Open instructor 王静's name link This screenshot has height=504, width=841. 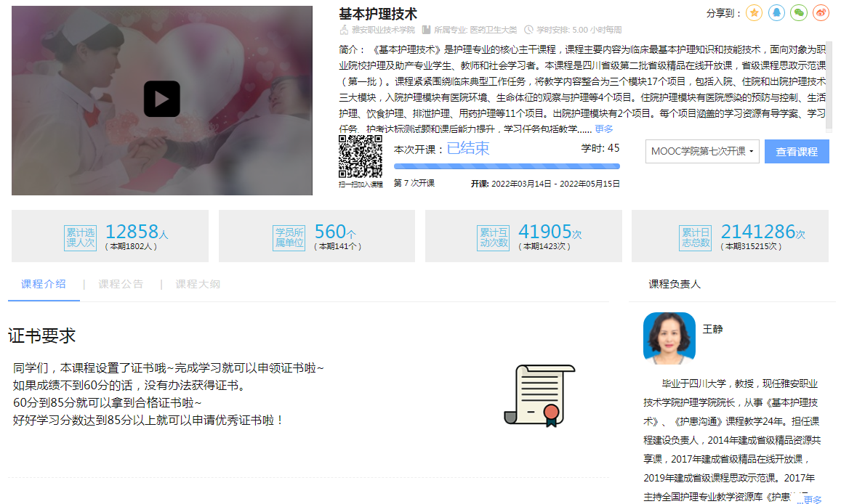click(712, 329)
